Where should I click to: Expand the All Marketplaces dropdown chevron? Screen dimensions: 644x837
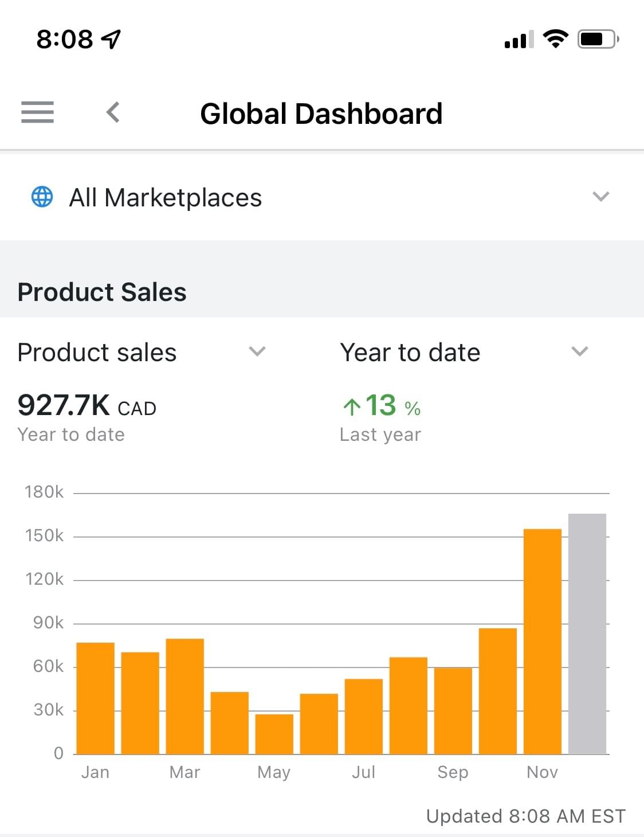600,197
